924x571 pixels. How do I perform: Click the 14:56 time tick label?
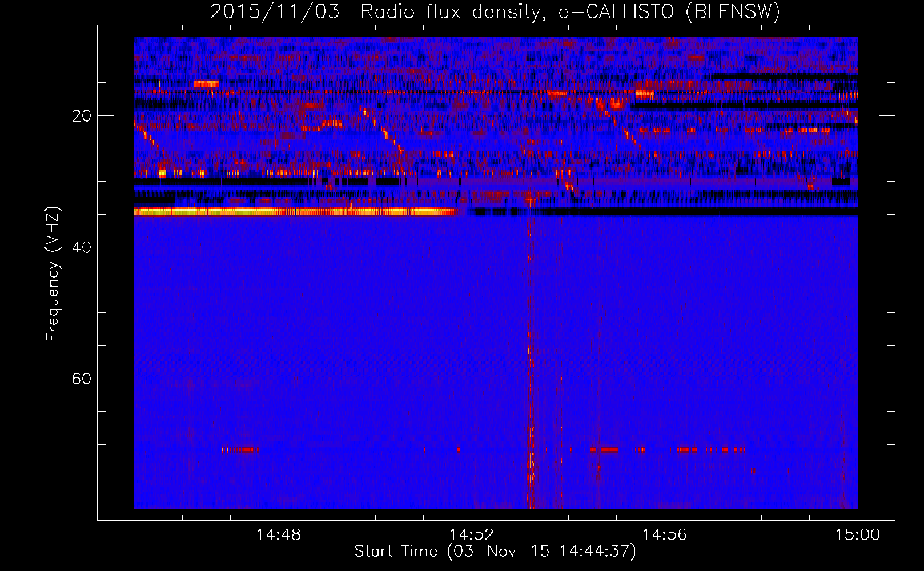click(665, 535)
